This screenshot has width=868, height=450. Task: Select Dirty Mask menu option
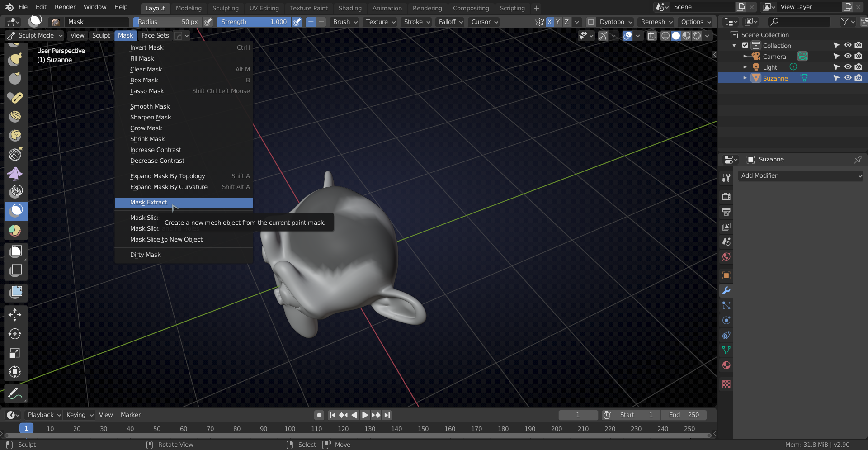[x=184, y=255]
